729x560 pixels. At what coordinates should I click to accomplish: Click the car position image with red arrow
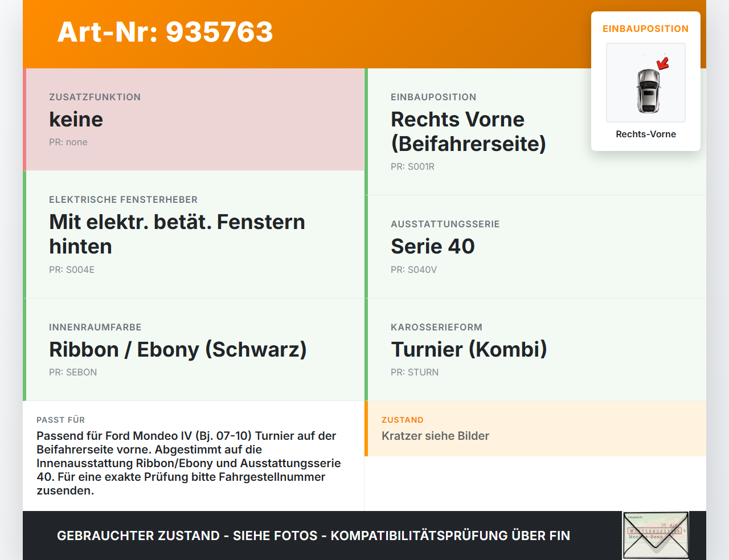[646, 83]
